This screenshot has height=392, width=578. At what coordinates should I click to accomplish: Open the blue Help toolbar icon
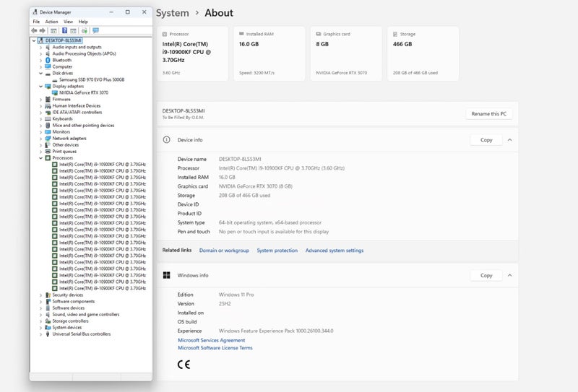(x=64, y=30)
